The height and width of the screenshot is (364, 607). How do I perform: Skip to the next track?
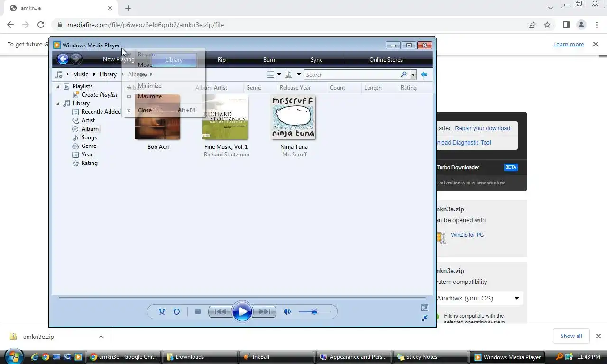click(x=265, y=311)
